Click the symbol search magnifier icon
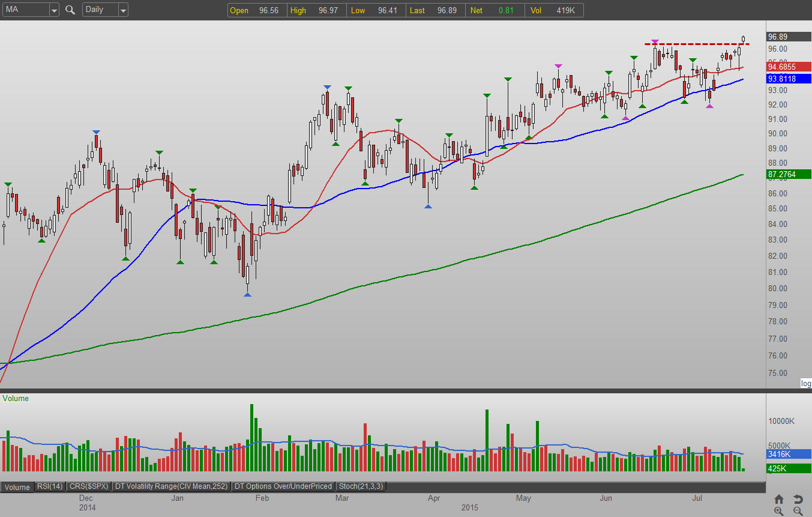 coord(70,10)
